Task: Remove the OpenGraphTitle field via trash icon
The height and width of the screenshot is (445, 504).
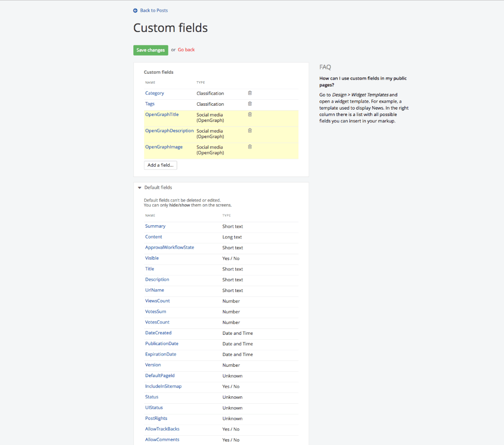Action: (x=250, y=115)
